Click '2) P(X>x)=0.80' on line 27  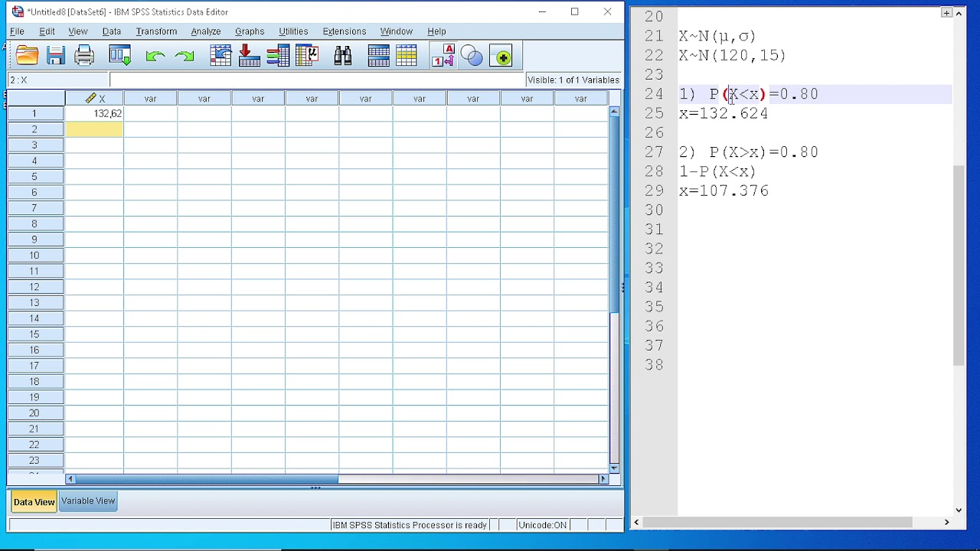(748, 152)
